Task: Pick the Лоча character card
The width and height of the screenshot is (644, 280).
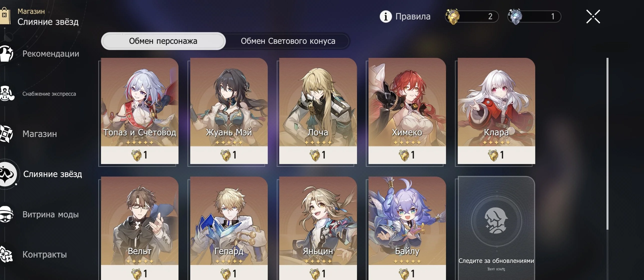Action: pos(318,111)
